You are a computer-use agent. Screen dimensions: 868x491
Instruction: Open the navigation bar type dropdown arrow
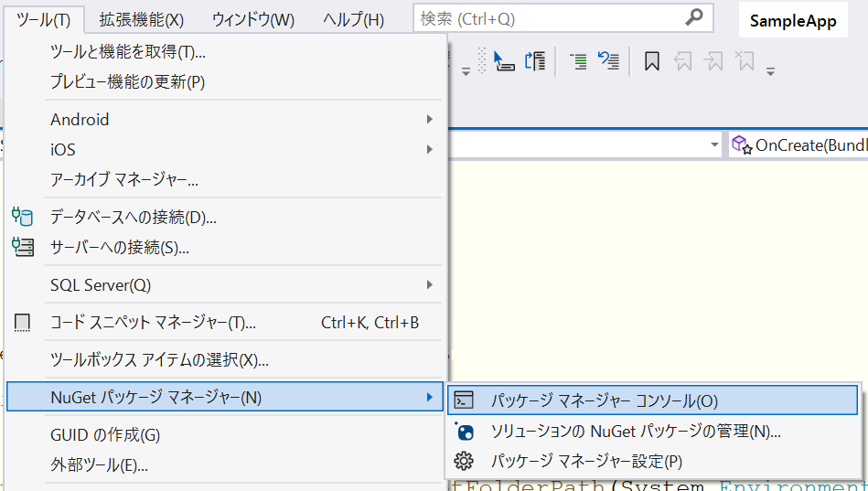point(714,145)
